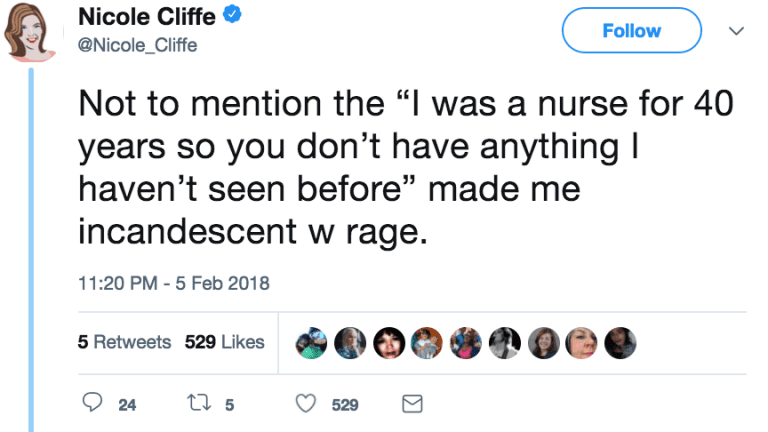This screenshot has width=768, height=432.
Task: Expand tweet options chevron menu
Action: pyautogui.click(x=736, y=31)
